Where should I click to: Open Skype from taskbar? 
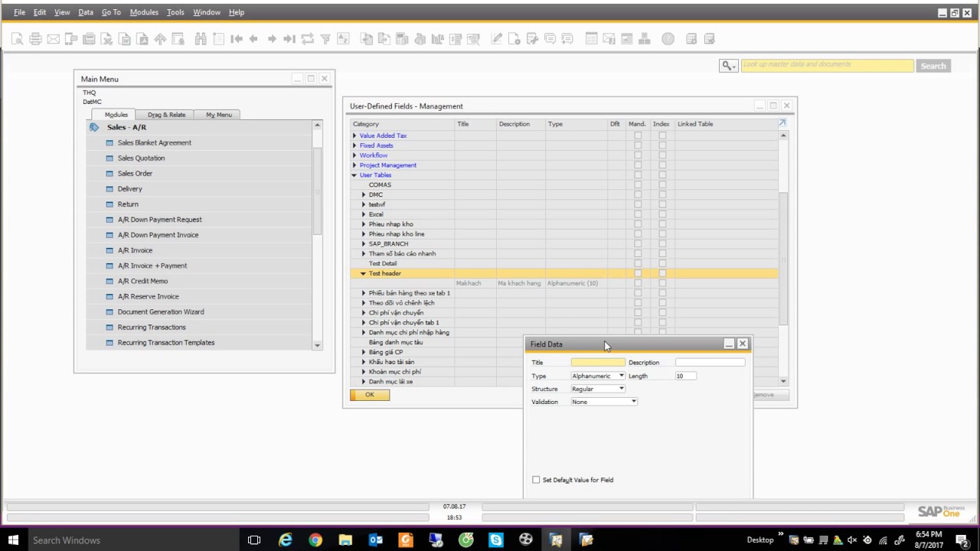pyautogui.click(x=495, y=540)
